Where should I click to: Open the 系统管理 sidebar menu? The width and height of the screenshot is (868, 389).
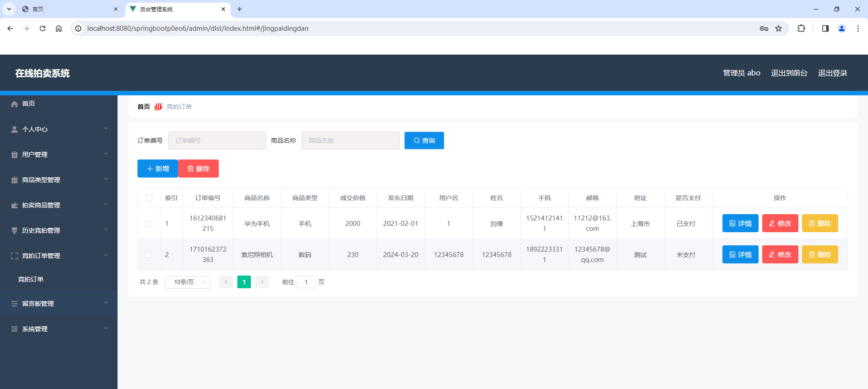(x=59, y=329)
